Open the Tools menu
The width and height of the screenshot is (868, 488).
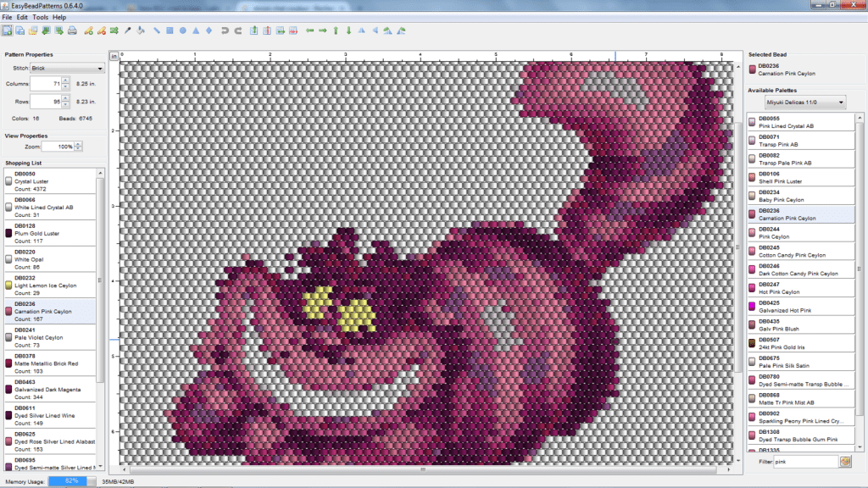[x=40, y=17]
